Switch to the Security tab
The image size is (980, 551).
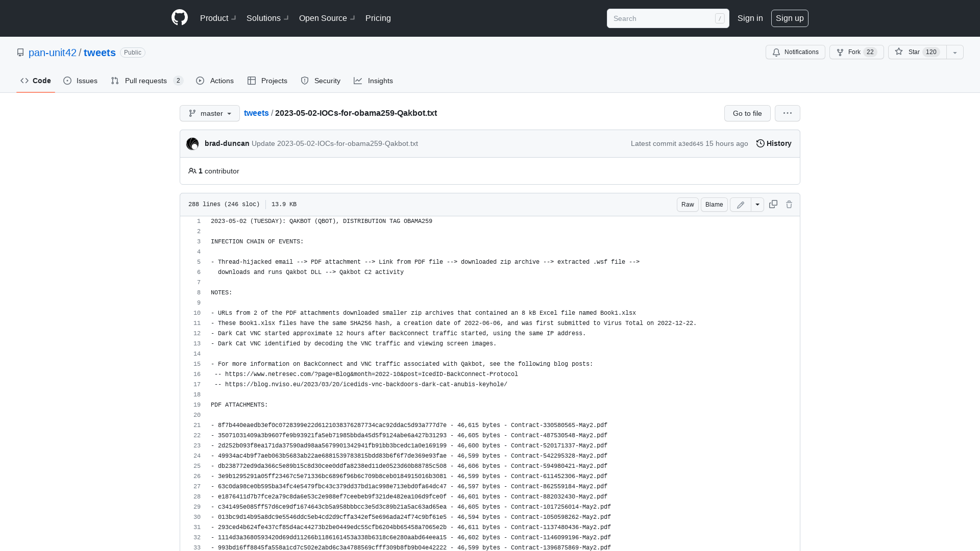coord(321,81)
